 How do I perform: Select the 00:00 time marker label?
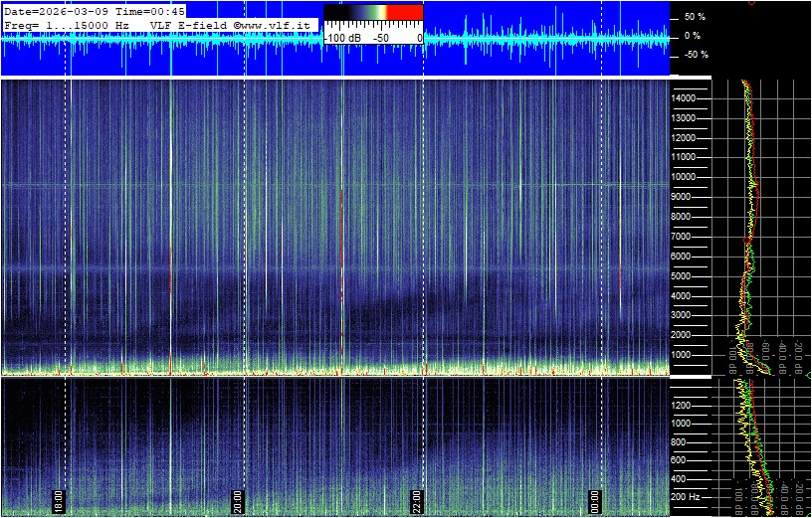pos(595,498)
